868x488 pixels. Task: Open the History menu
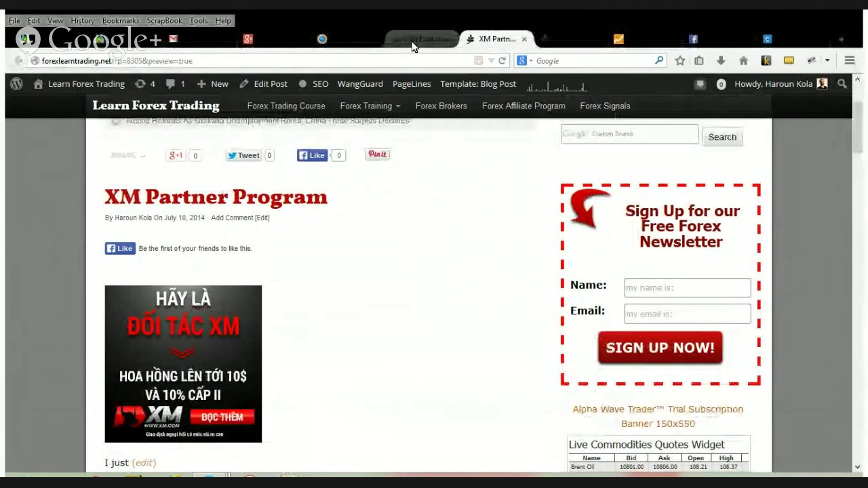pyautogui.click(x=83, y=21)
